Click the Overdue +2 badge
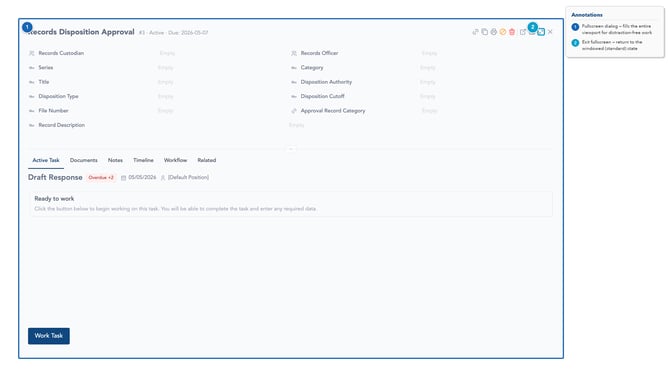Viewport: 670px width, 377px height. click(101, 177)
